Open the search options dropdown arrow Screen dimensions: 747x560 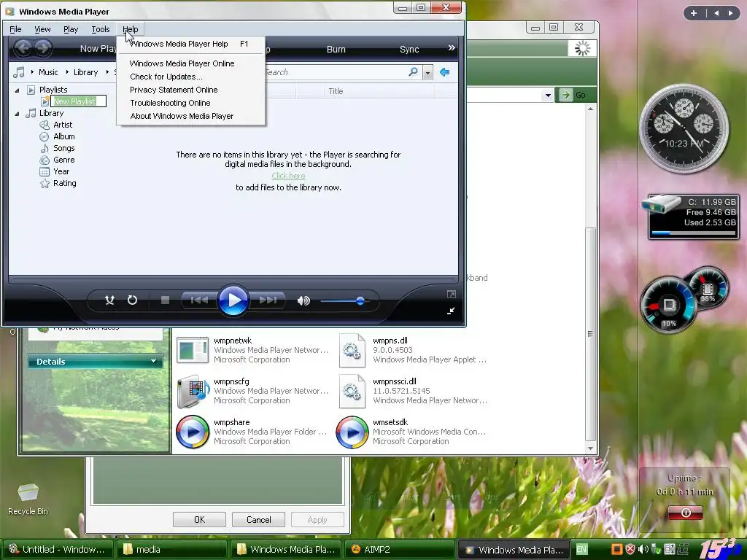click(427, 72)
